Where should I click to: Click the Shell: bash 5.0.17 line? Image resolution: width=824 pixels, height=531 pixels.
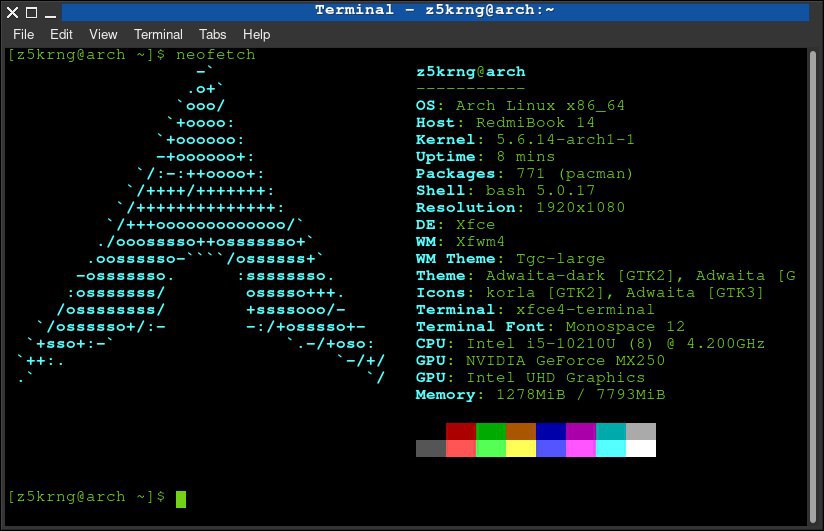pos(506,190)
